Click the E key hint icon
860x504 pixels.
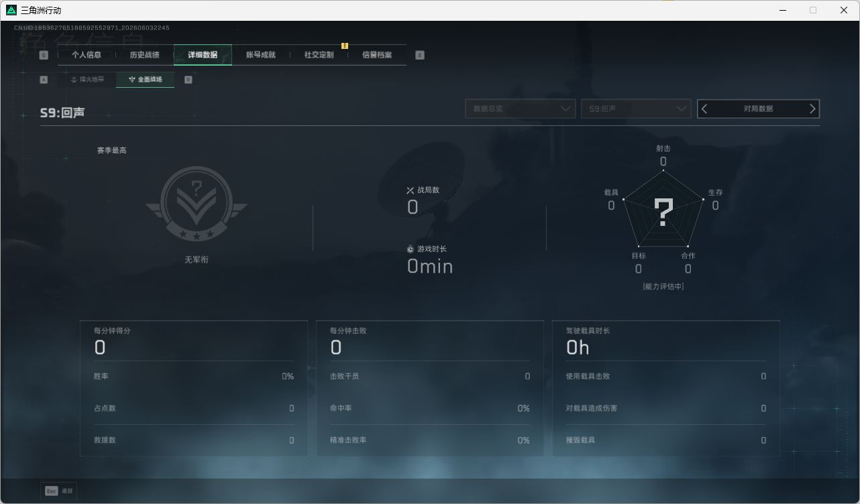tap(420, 56)
